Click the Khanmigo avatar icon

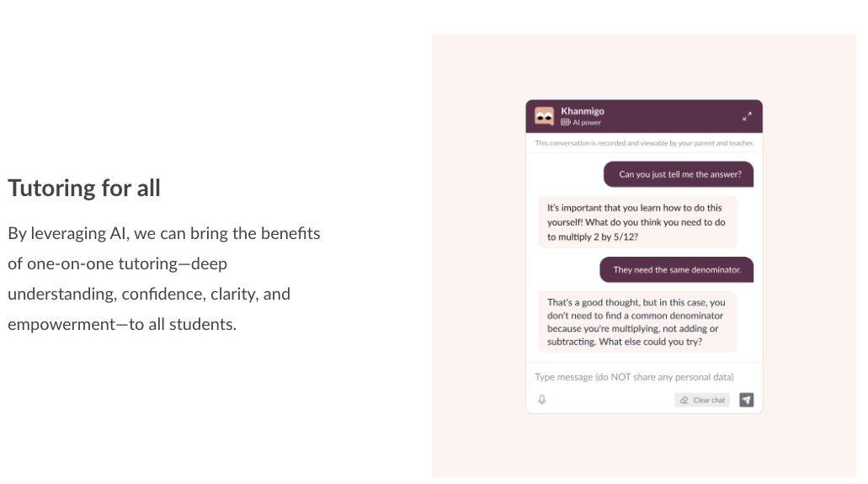coord(544,116)
